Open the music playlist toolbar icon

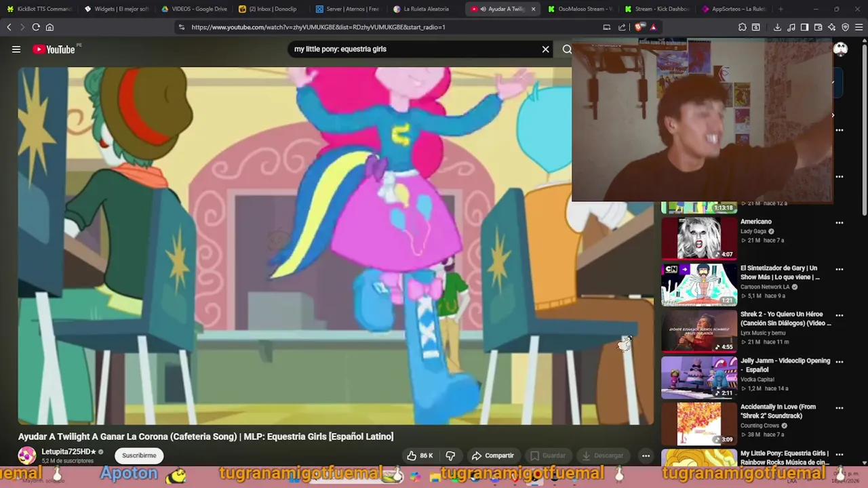point(791,27)
